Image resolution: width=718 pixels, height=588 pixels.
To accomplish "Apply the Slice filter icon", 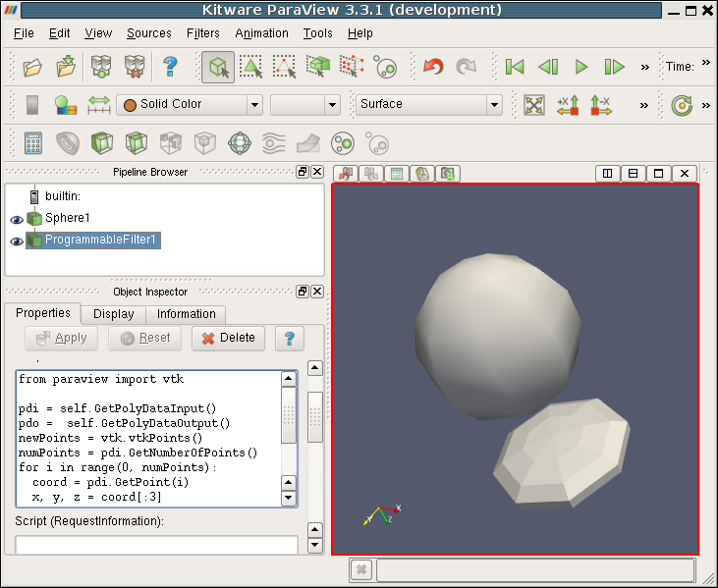I will point(137,143).
